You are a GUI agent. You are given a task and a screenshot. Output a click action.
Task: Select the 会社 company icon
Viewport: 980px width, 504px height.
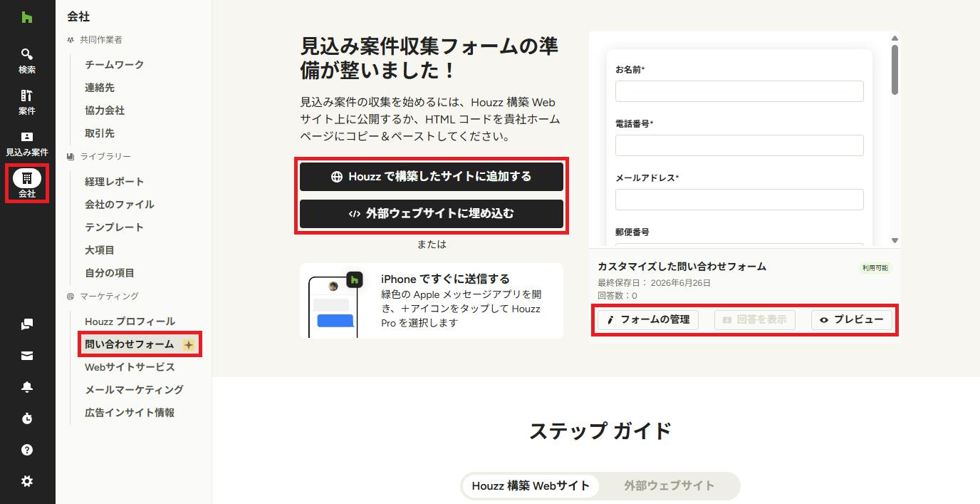pos(27,184)
